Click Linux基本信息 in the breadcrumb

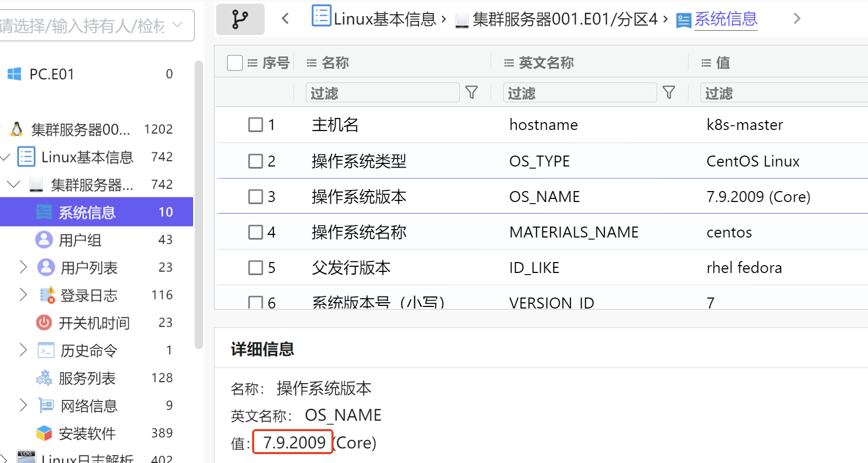coord(384,19)
